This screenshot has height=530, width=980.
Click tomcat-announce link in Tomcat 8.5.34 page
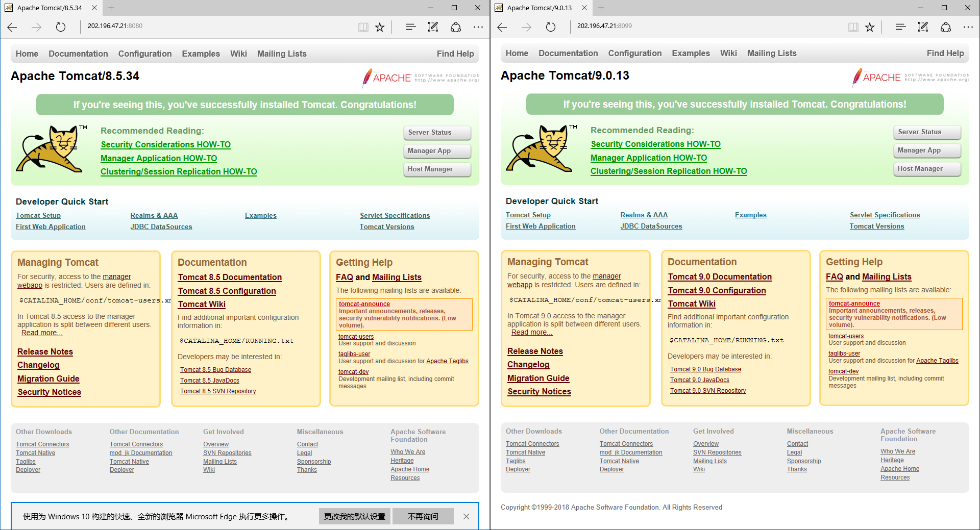click(364, 304)
